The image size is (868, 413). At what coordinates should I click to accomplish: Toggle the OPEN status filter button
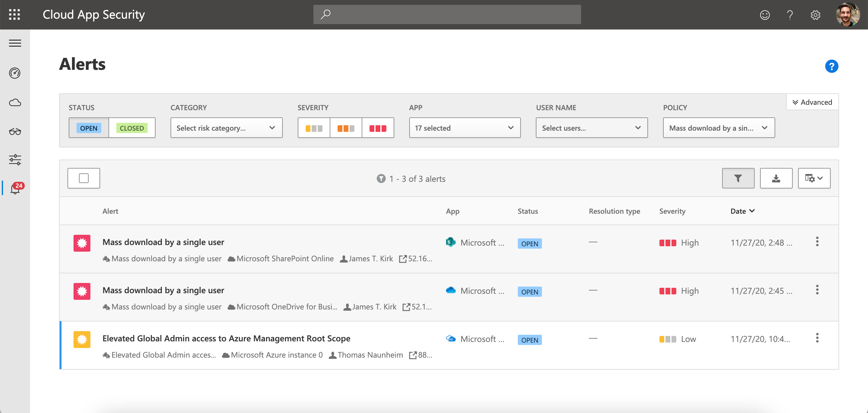(x=89, y=128)
